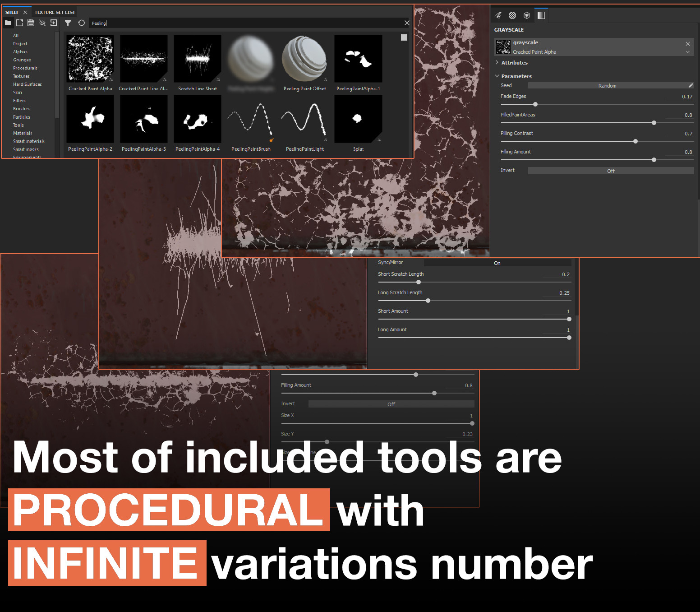
Task: Click the Long Scratch Length slider handle
Action: click(428, 301)
